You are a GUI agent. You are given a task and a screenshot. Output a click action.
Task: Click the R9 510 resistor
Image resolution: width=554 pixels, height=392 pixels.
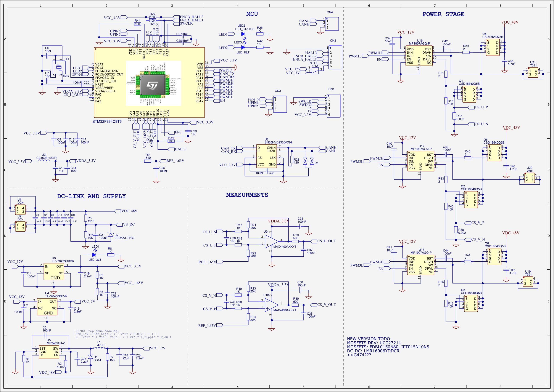(148, 161)
